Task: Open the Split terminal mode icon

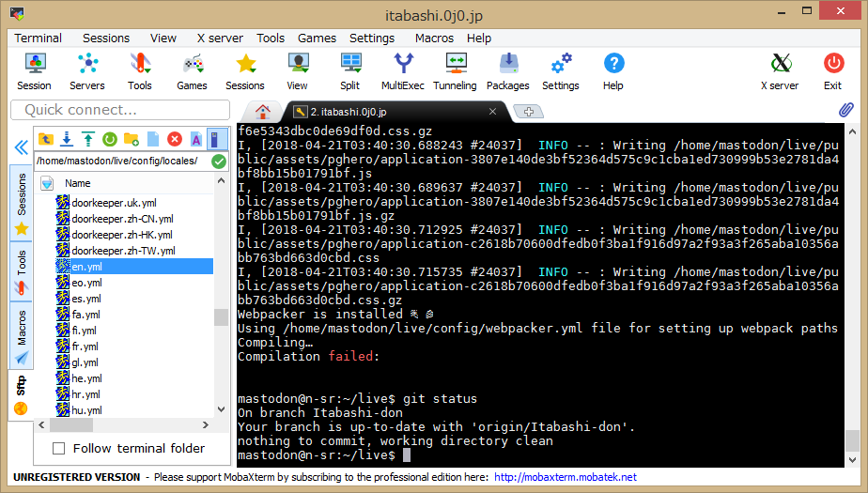Action: tap(350, 70)
